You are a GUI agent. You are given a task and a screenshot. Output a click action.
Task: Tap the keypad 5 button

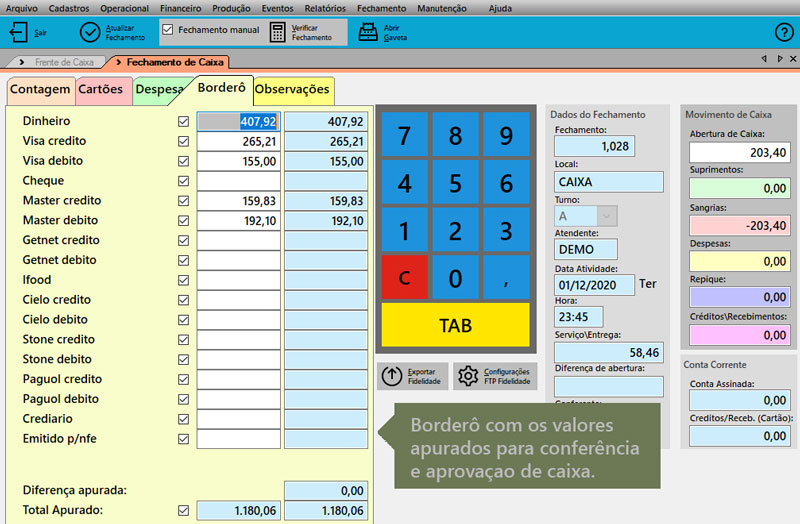(455, 183)
